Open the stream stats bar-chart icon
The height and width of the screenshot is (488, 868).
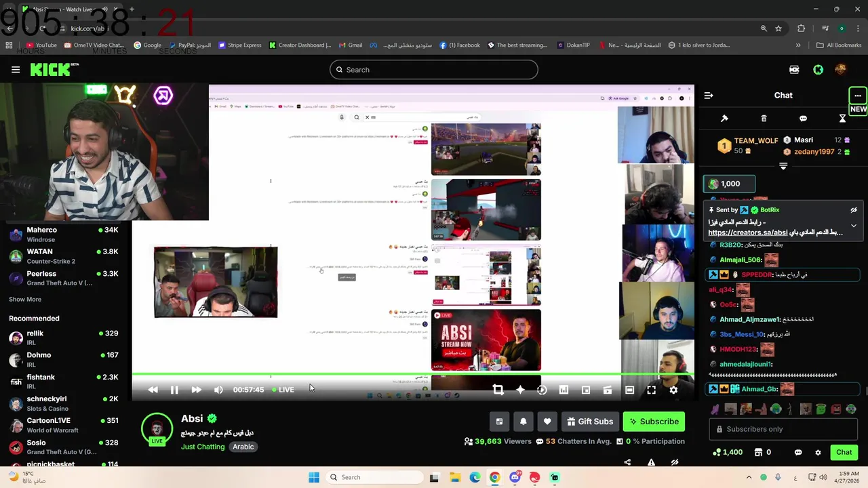click(564, 390)
